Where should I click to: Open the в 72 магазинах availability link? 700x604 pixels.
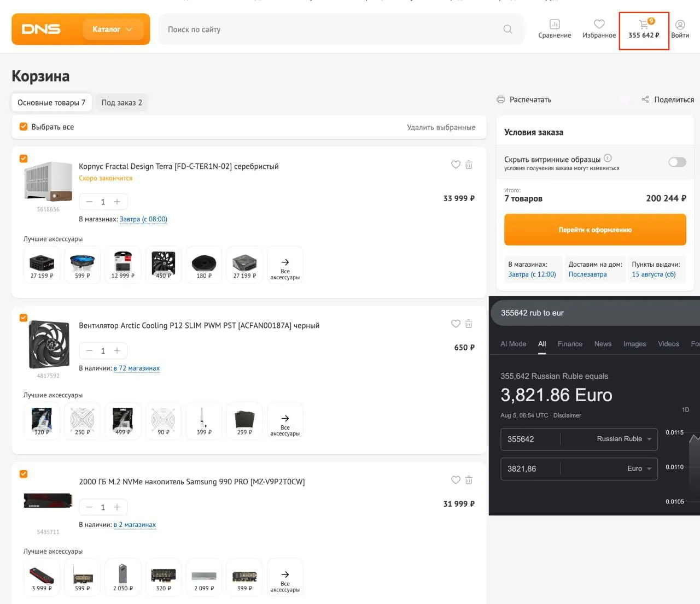pos(137,368)
